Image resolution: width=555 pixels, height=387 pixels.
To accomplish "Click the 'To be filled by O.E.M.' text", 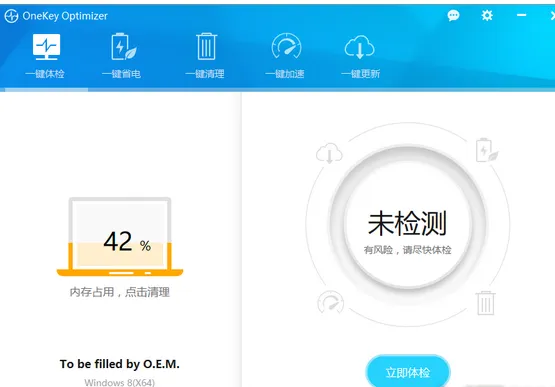I will [120, 364].
